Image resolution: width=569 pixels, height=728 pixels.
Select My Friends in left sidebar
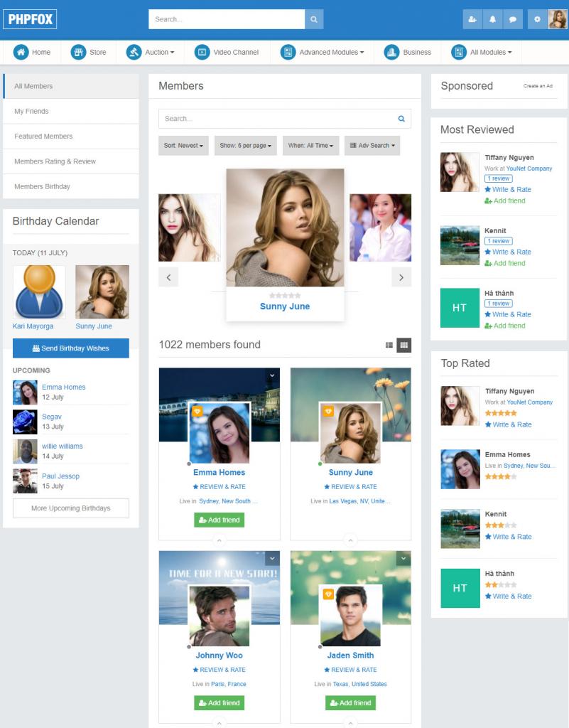31,112
